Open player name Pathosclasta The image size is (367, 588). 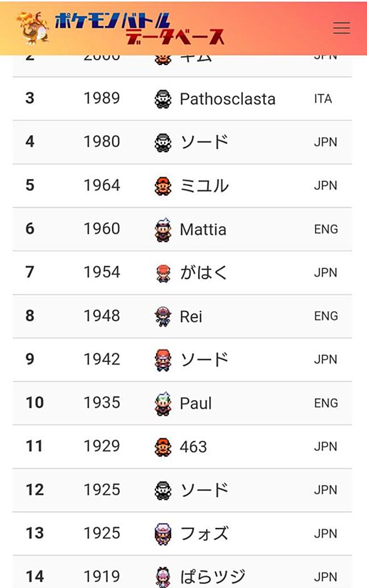(x=227, y=99)
